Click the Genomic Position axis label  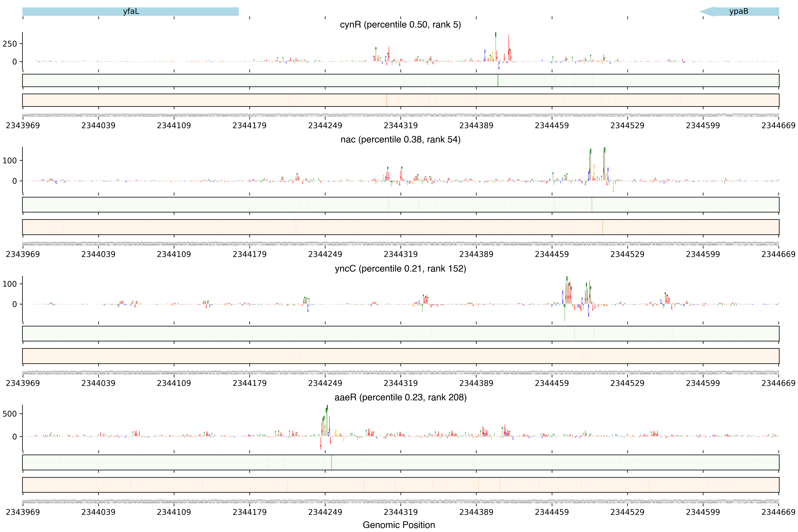pos(399,525)
